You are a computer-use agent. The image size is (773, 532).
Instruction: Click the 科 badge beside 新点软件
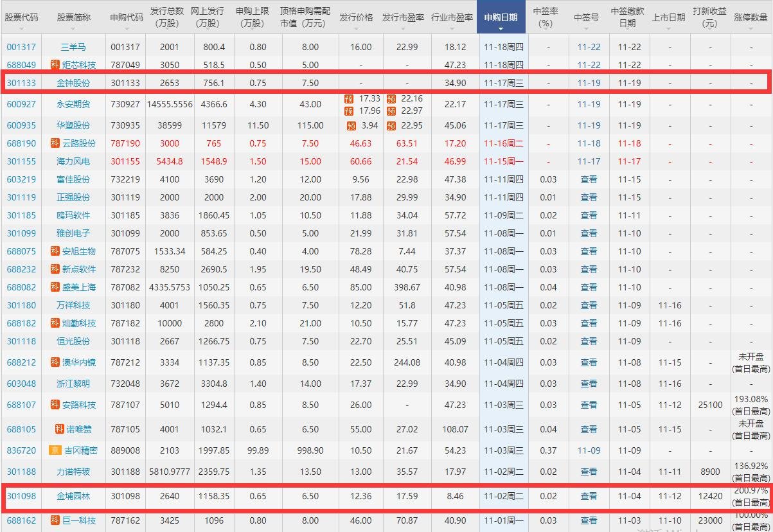(55, 269)
